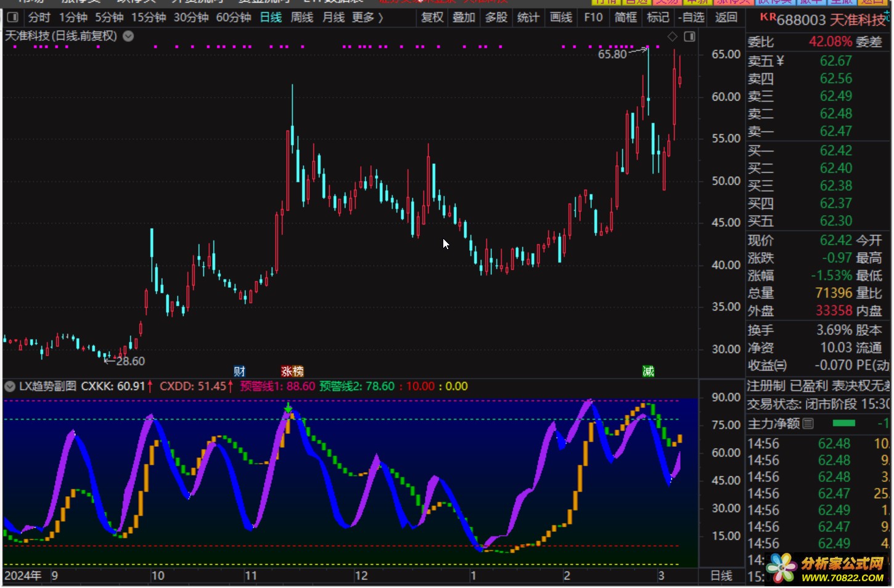
Task: Open the F10 company info
Action: [593, 17]
